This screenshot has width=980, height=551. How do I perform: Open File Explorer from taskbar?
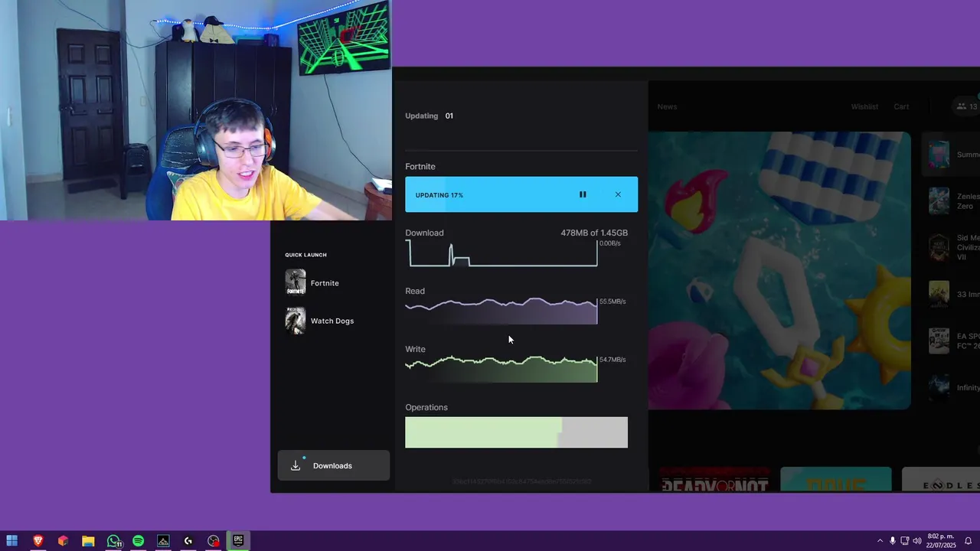88,541
